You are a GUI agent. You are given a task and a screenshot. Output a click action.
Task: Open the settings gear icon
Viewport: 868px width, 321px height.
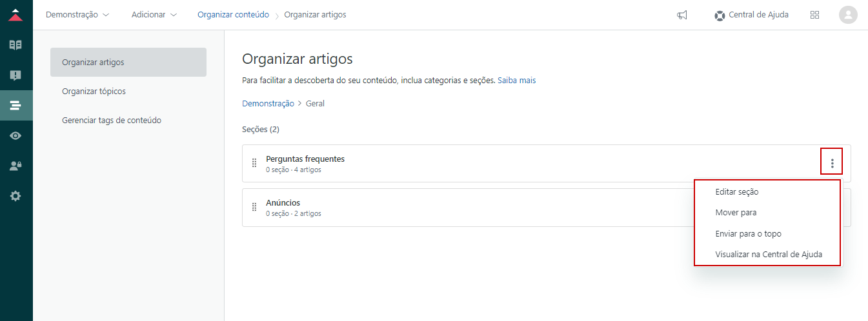point(15,196)
